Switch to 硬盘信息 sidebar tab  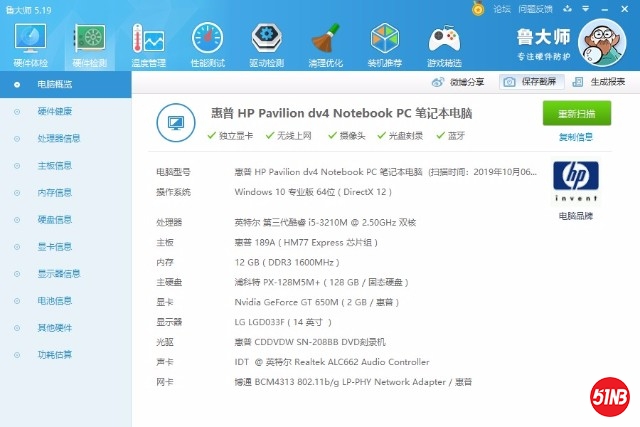[54, 219]
